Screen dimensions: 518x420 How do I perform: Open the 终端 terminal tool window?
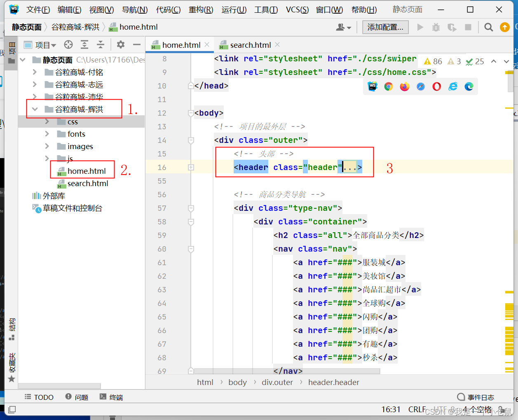tap(111, 397)
